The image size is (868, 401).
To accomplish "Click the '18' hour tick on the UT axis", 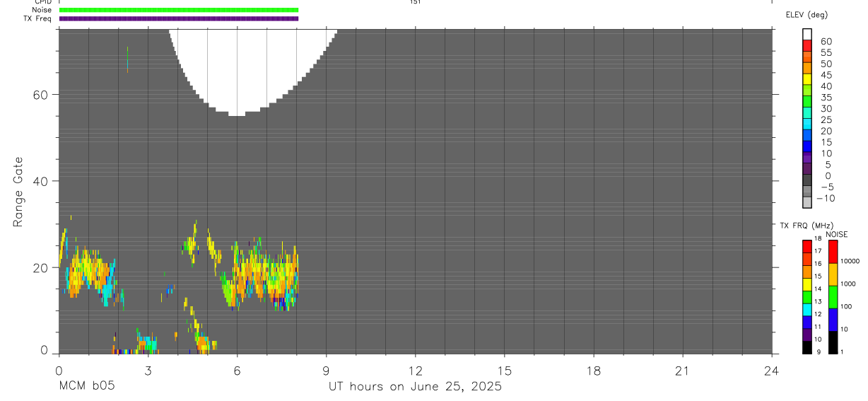I will click(x=593, y=371).
